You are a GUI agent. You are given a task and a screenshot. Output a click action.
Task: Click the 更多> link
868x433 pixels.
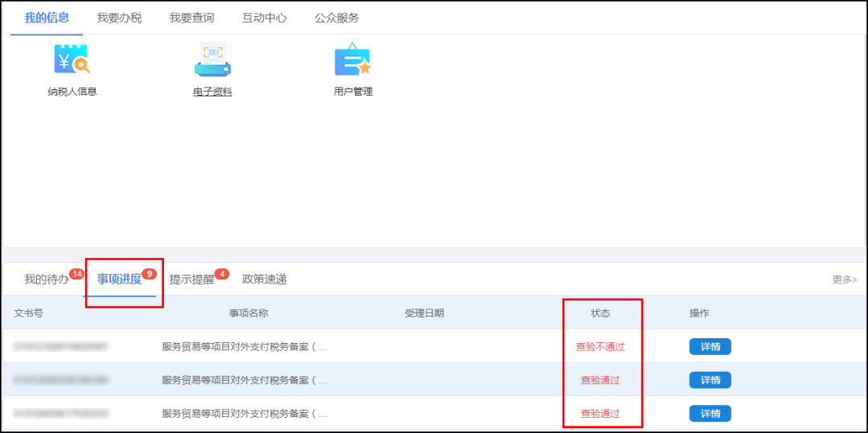844,280
